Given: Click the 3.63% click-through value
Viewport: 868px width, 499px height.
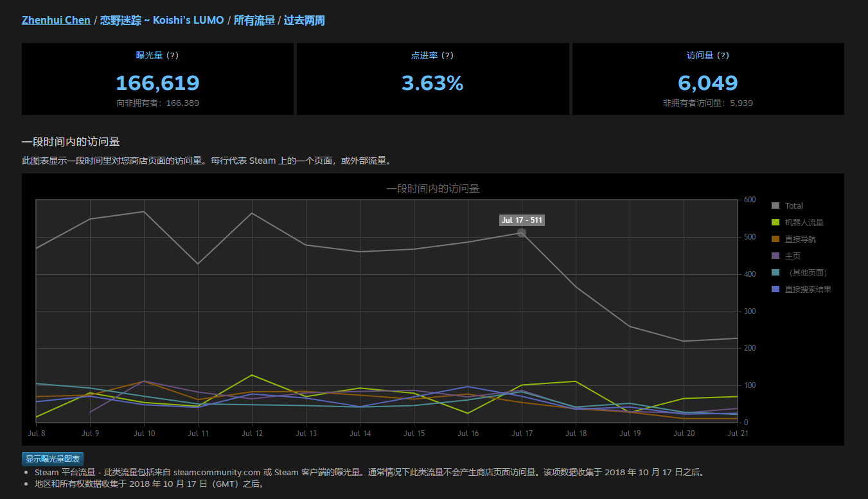Looking at the screenshot, I should [432, 83].
